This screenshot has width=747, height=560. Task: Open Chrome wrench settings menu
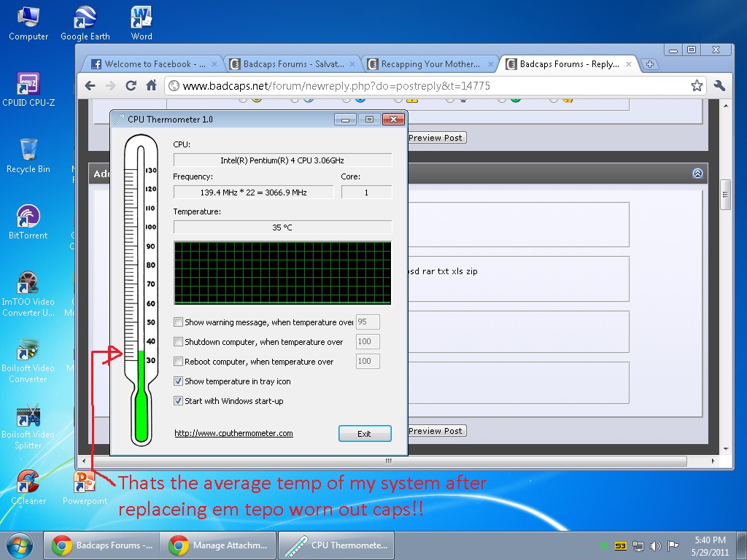pyautogui.click(x=720, y=85)
